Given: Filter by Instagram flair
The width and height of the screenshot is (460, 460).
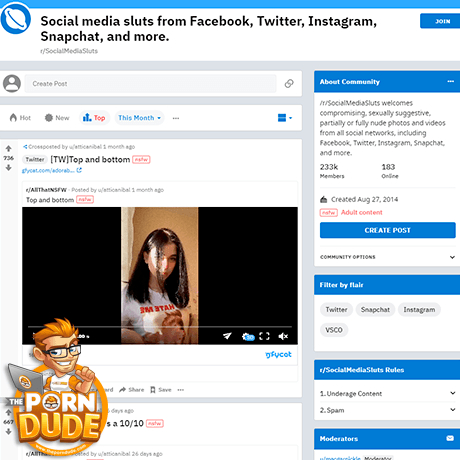Looking at the screenshot, I should click(419, 310).
